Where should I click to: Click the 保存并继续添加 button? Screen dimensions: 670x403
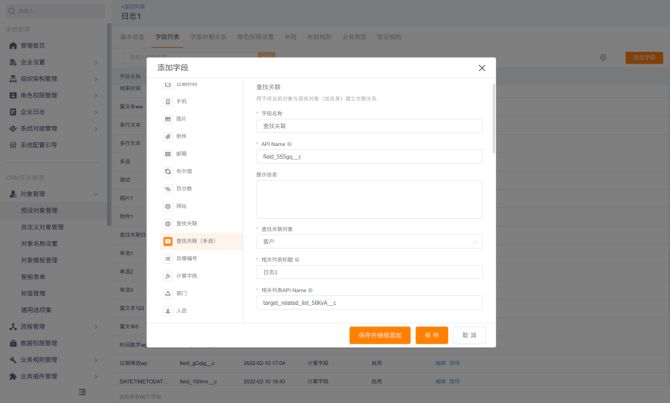379,335
